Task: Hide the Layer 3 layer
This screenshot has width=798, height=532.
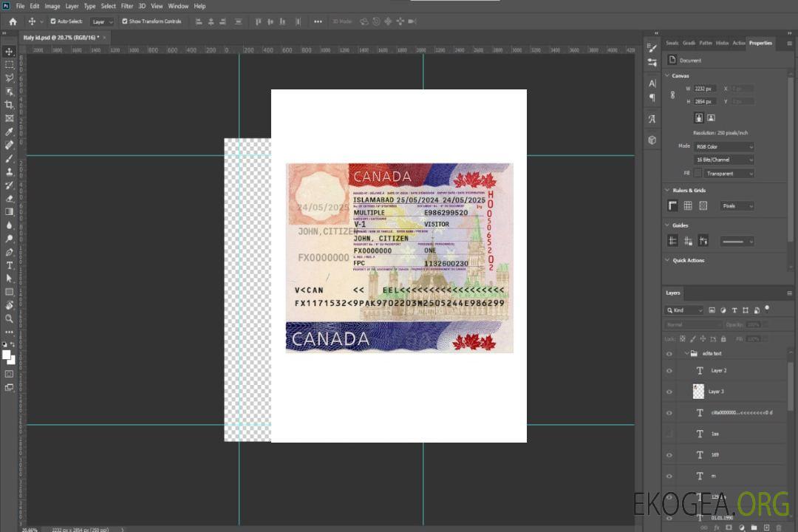Action: click(x=669, y=392)
